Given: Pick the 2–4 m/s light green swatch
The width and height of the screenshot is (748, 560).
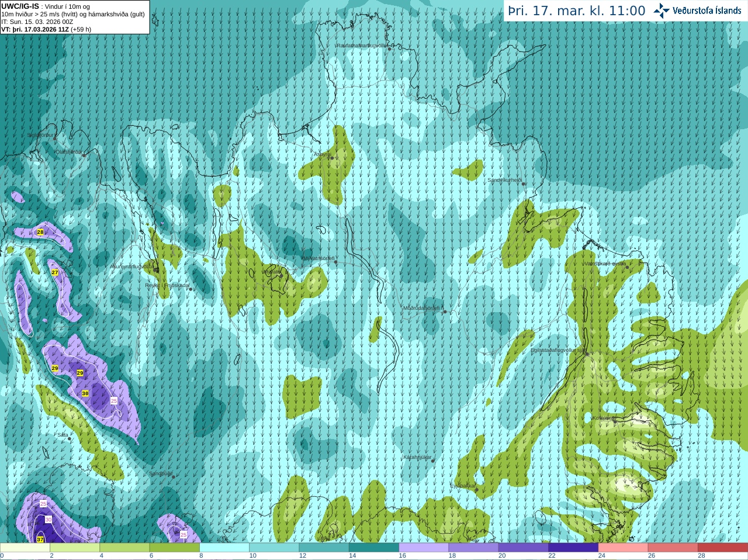Looking at the screenshot, I should 75,548.
